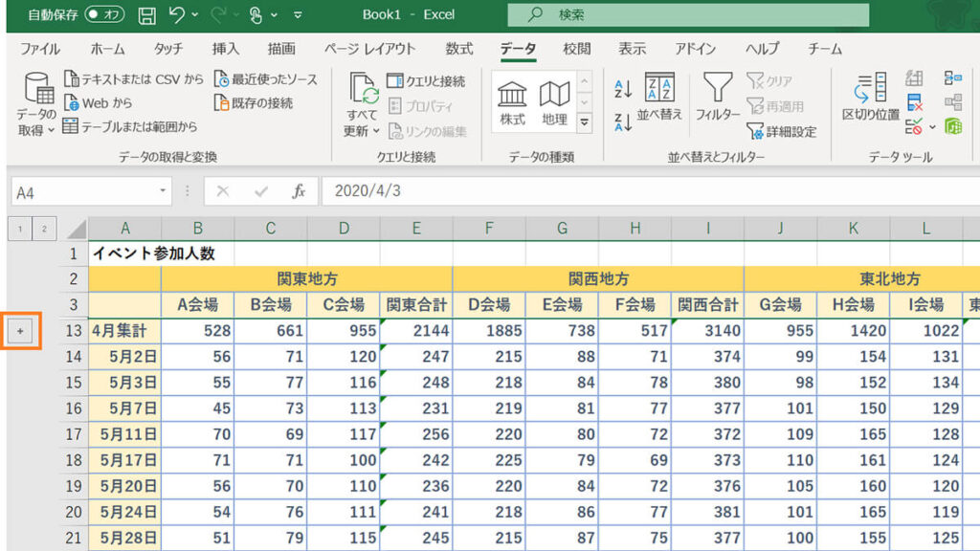Click the Flash Fill icon
Screen dimensions: 980x551
pos(914,78)
